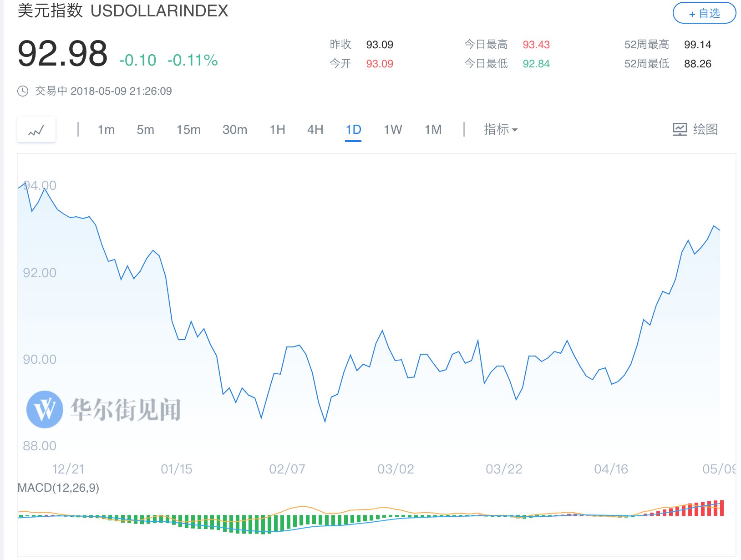Click the line chart type icon
741x560 pixels.
tap(36, 130)
